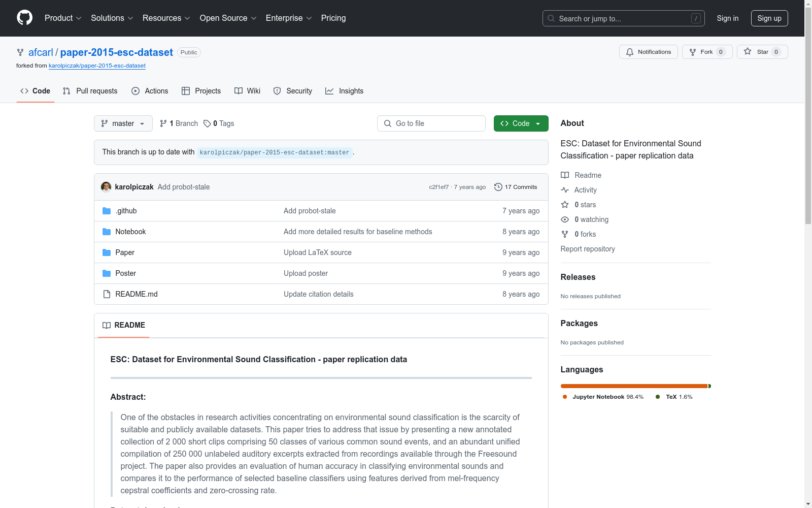This screenshot has height=508, width=812.
Task: View 0 stars link
Action: (x=579, y=205)
